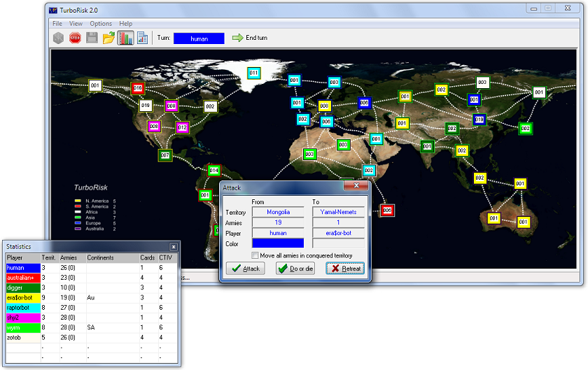Click the Do or die button
This screenshot has width=588, height=370.
click(295, 269)
